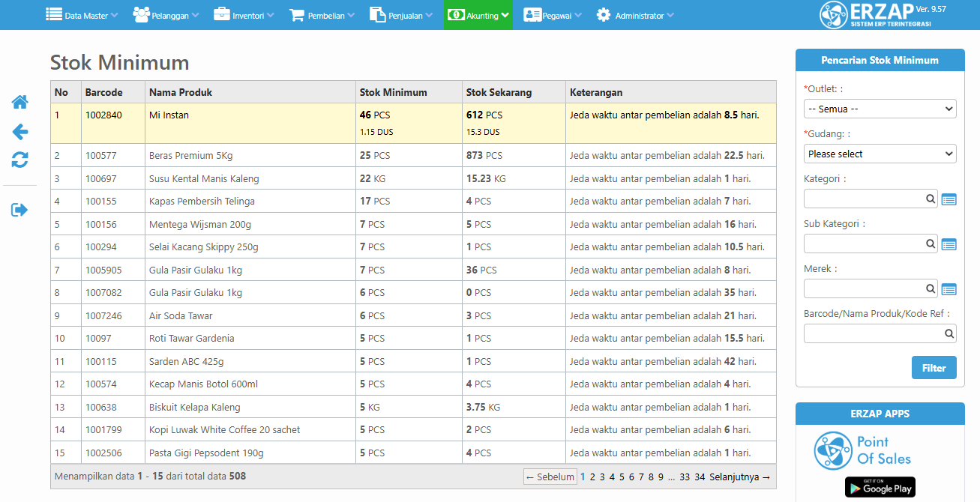The image size is (980, 502).
Task: Click the refresh icon in sidebar
Action: pyautogui.click(x=19, y=160)
